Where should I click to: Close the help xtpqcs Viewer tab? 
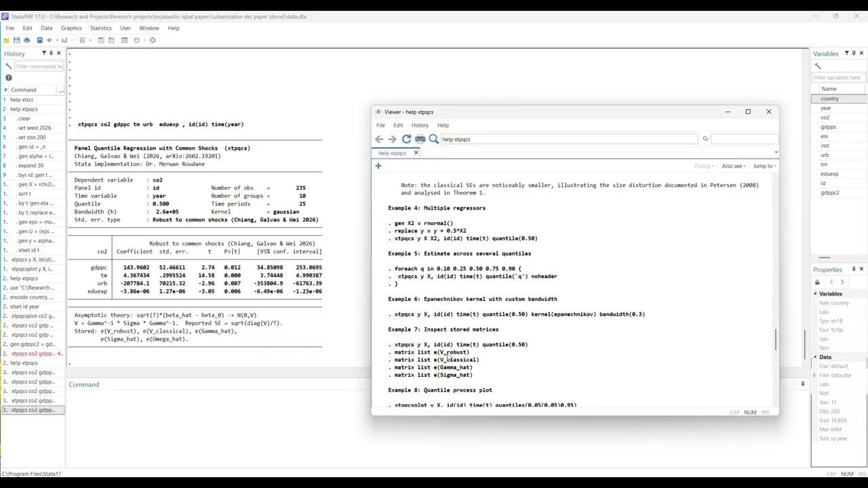tap(416, 153)
